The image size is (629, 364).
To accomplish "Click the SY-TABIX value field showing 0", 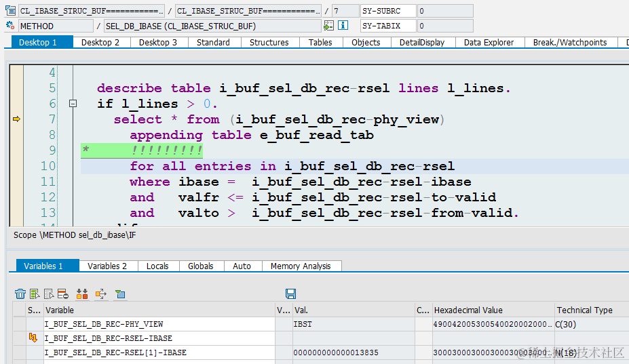I will [x=445, y=26].
